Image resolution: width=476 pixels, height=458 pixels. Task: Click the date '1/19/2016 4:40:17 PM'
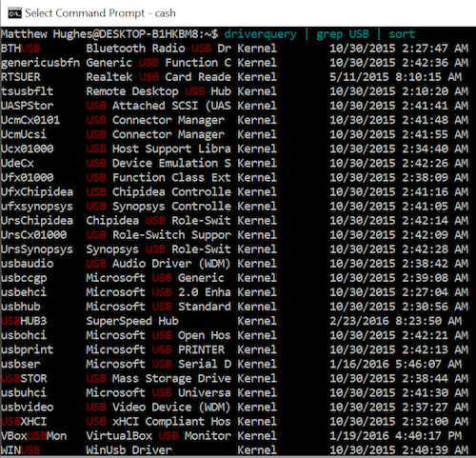click(396, 436)
